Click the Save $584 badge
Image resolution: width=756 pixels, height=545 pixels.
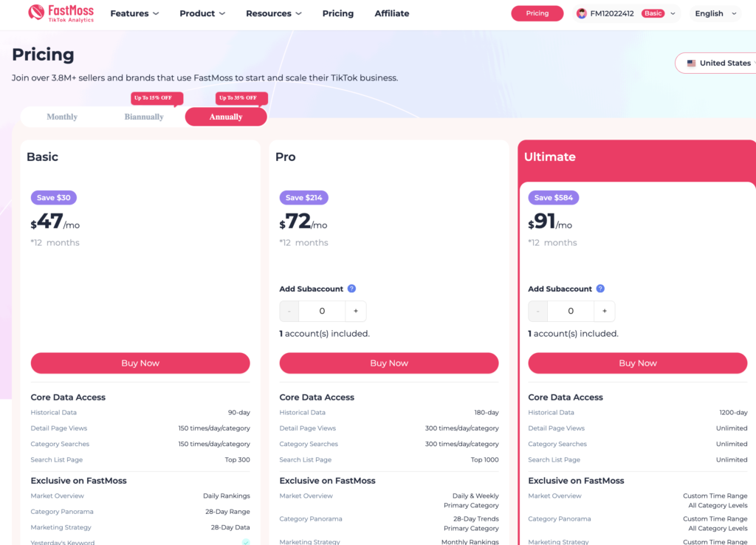554,198
